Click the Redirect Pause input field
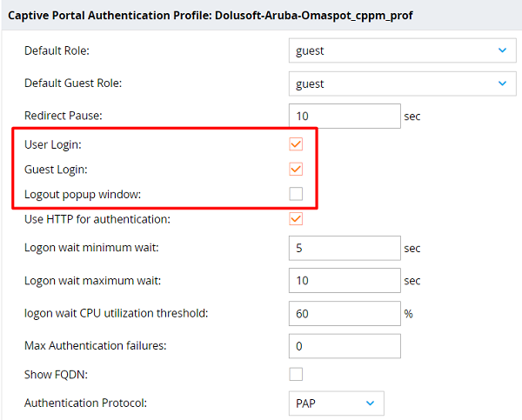 (x=344, y=116)
